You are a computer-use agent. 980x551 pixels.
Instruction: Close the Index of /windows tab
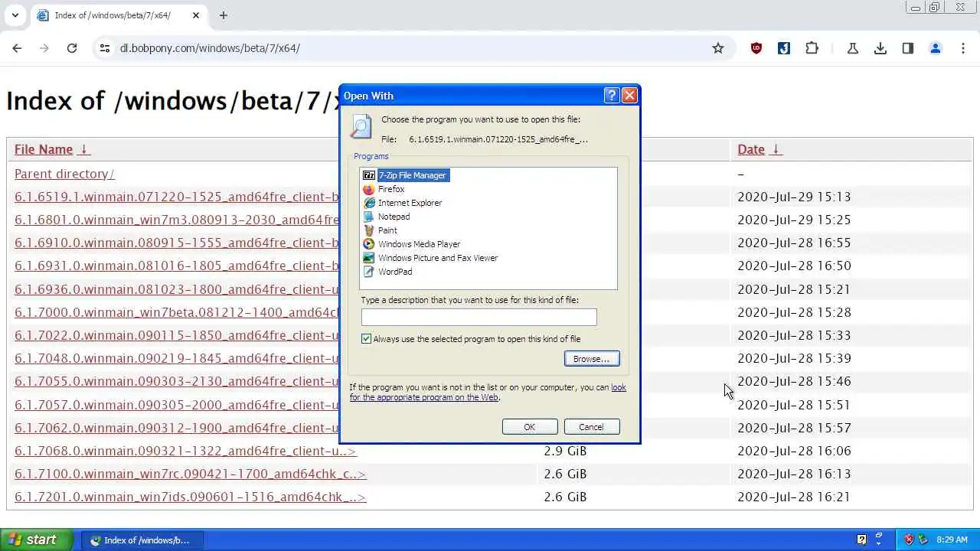pos(196,15)
